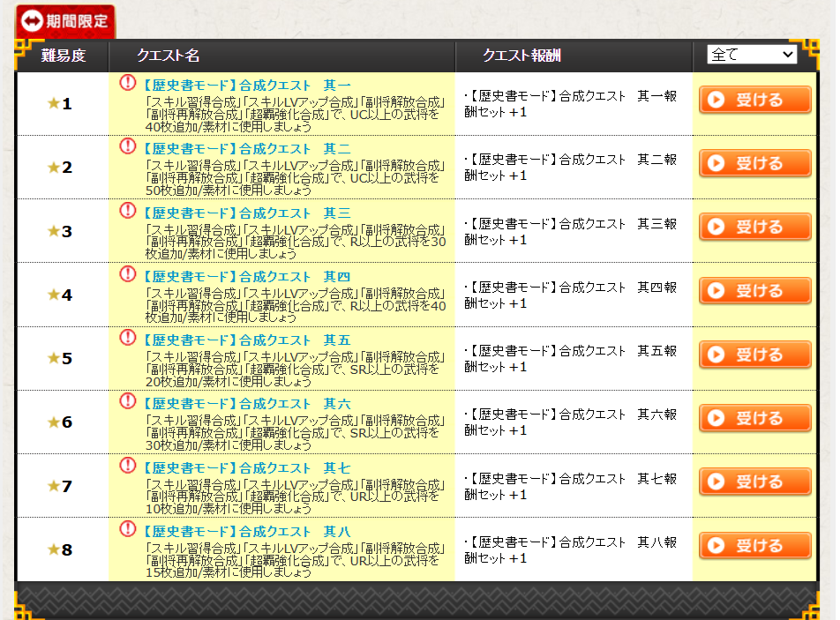Image resolution: width=840 pixels, height=620 pixels.
Task: Click the 難易度 column header
Action: (x=64, y=56)
